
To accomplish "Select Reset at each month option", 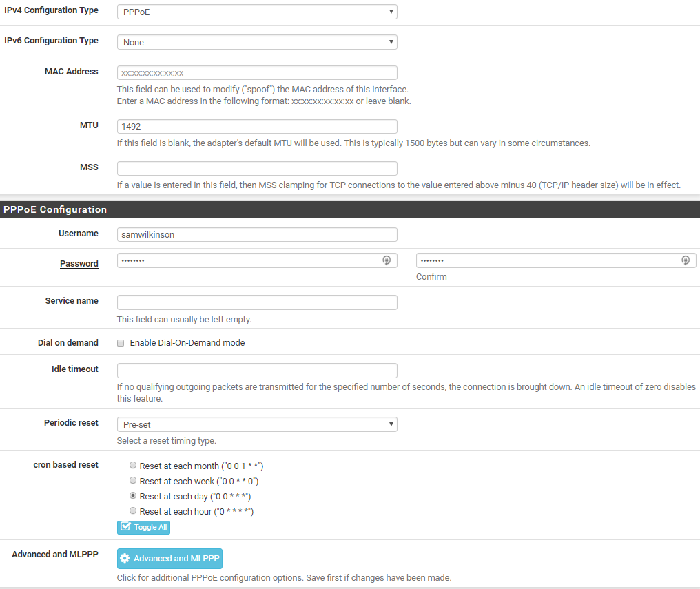I will pos(133,466).
